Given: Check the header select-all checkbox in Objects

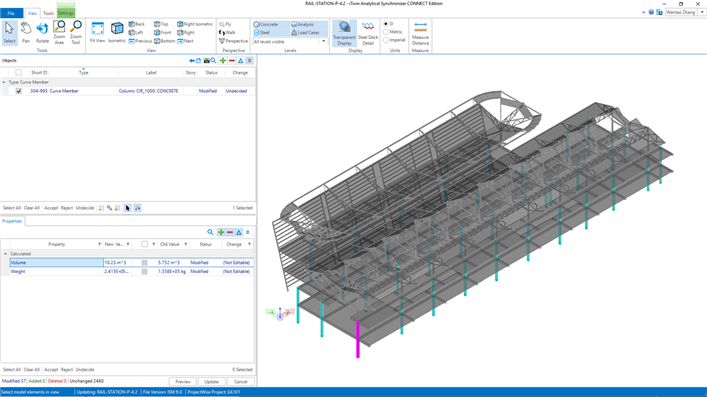Looking at the screenshot, I should pyautogui.click(x=18, y=72).
